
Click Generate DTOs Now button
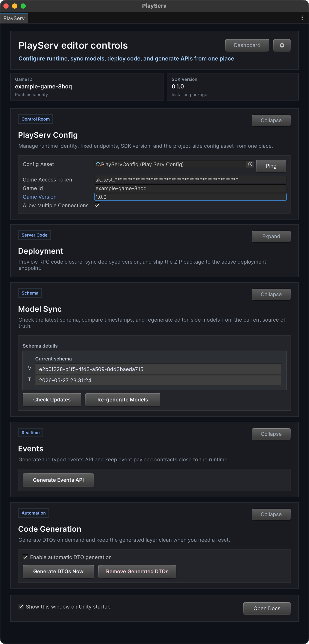pyautogui.click(x=58, y=571)
